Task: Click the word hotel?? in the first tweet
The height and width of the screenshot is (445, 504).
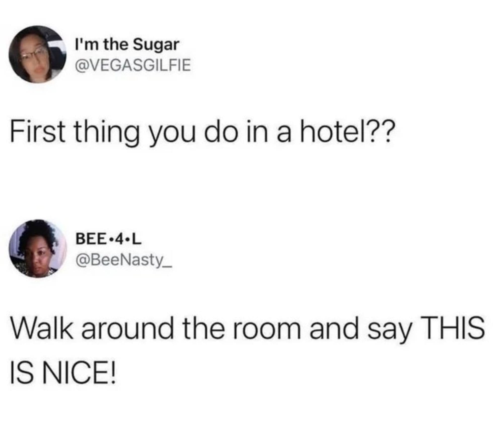Action: 346,132
